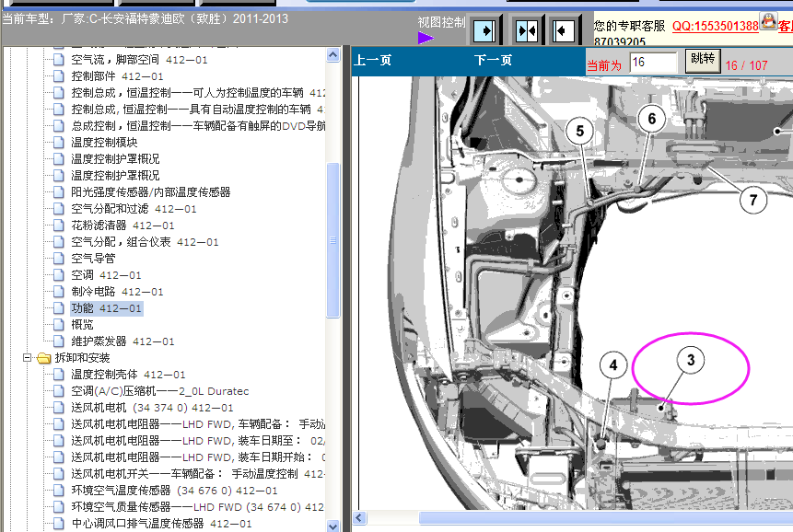Collapse the 拆卸和安装 folder
Viewport: 793px width, 532px height.
click(27, 358)
